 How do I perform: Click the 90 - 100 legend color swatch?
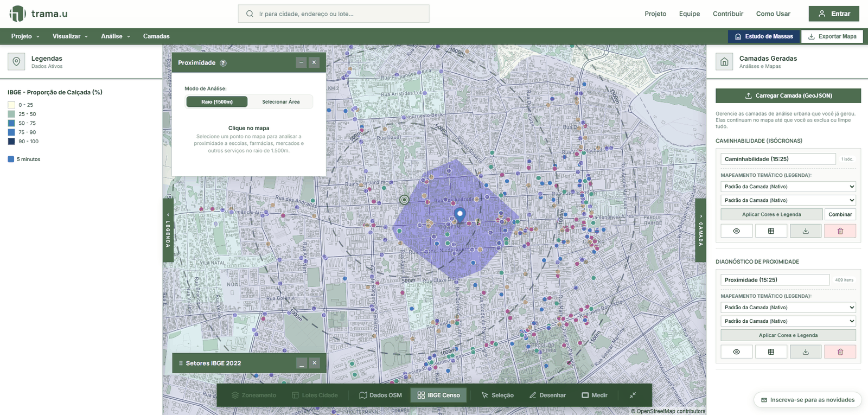click(x=11, y=142)
